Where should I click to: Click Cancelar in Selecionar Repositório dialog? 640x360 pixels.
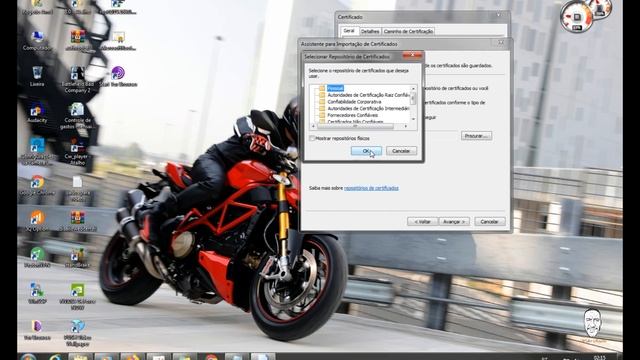(x=401, y=151)
